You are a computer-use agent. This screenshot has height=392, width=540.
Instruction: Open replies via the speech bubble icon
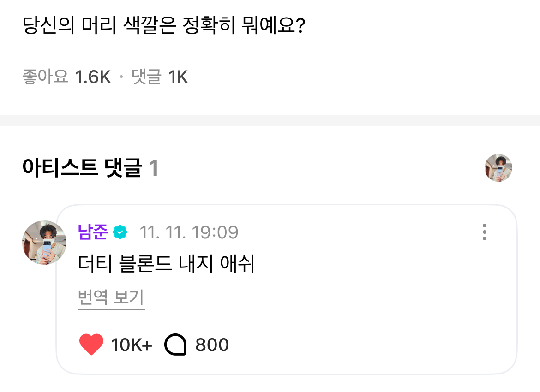(x=175, y=345)
